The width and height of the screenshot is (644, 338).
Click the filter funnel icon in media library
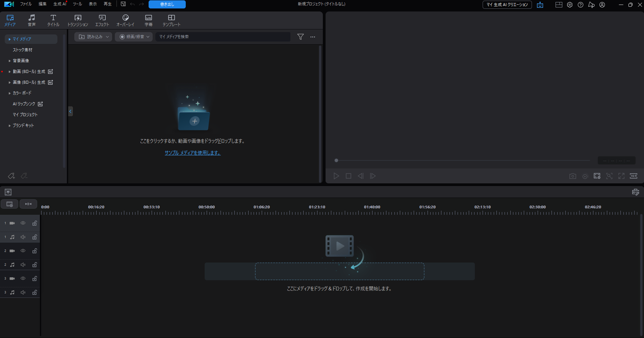click(300, 37)
